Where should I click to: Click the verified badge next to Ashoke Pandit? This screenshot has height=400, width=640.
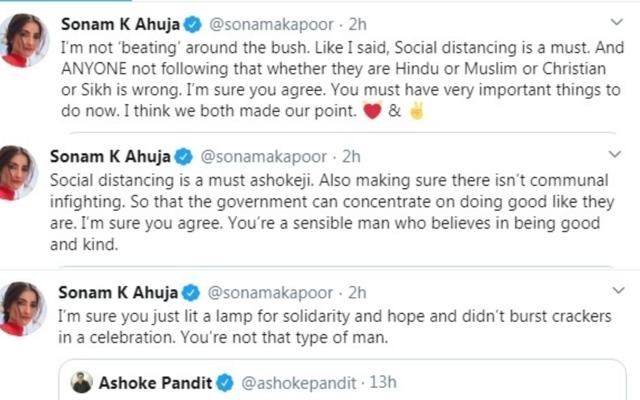[225, 383]
